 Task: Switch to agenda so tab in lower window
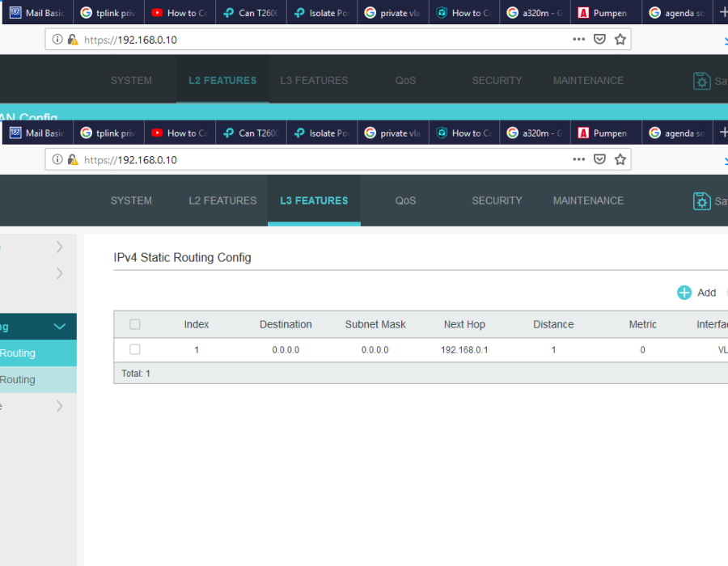(677, 133)
